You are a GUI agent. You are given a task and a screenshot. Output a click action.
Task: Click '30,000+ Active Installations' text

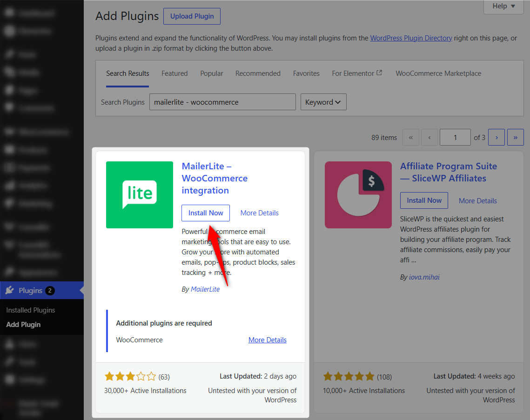point(145,391)
